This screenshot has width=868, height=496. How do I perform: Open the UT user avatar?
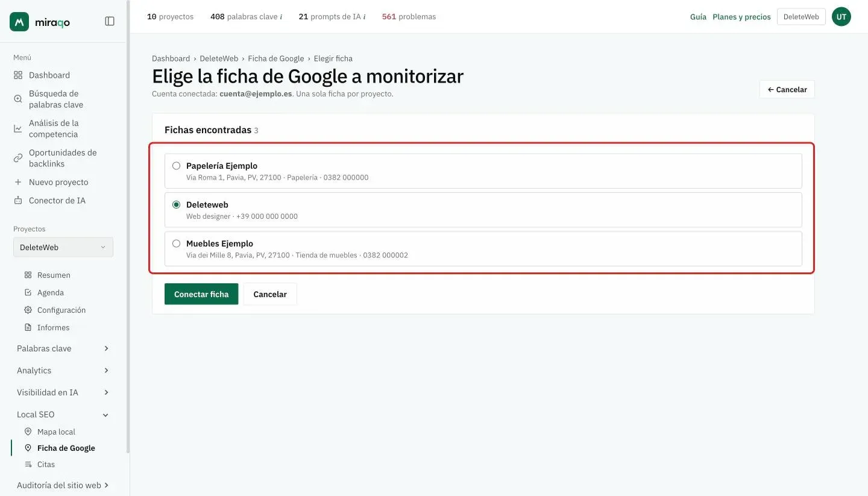point(841,17)
